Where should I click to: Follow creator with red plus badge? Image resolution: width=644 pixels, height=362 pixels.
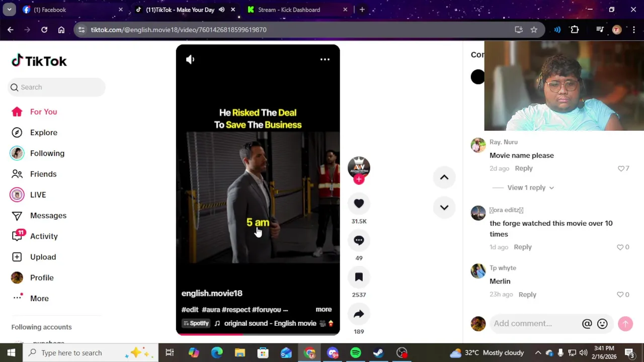click(x=359, y=179)
